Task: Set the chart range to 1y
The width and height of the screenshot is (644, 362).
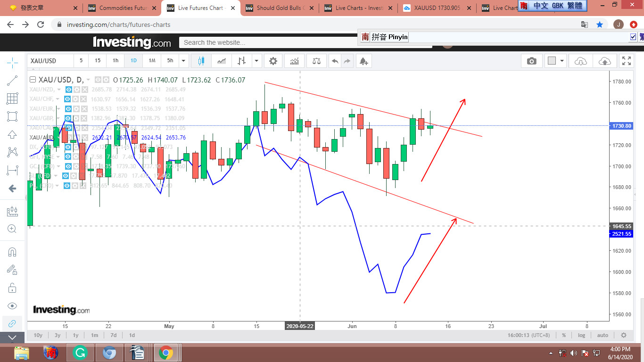Action: point(75,335)
